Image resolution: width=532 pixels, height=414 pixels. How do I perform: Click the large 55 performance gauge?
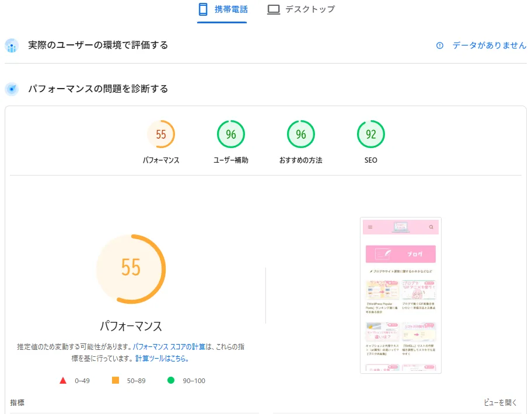point(131,269)
